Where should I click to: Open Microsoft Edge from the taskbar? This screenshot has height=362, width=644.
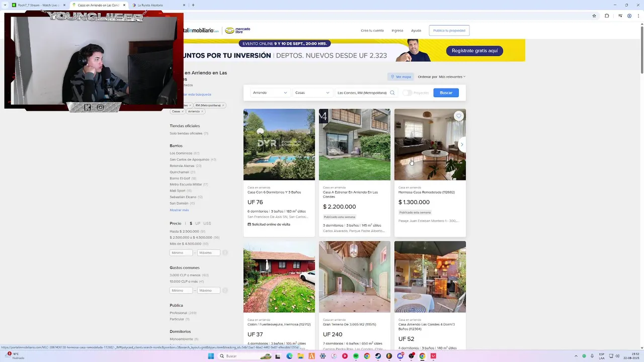pyautogui.click(x=289, y=356)
